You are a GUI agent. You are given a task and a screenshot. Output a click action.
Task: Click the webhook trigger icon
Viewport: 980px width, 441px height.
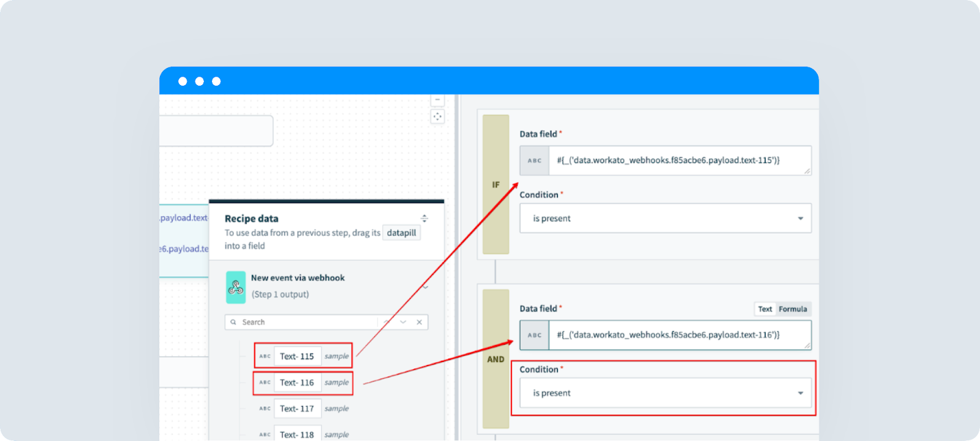[x=236, y=287]
